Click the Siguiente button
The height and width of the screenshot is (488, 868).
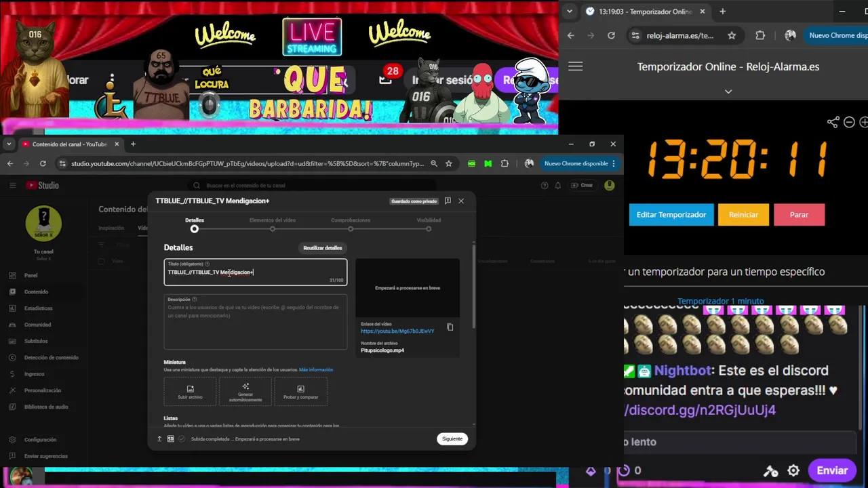tap(452, 439)
